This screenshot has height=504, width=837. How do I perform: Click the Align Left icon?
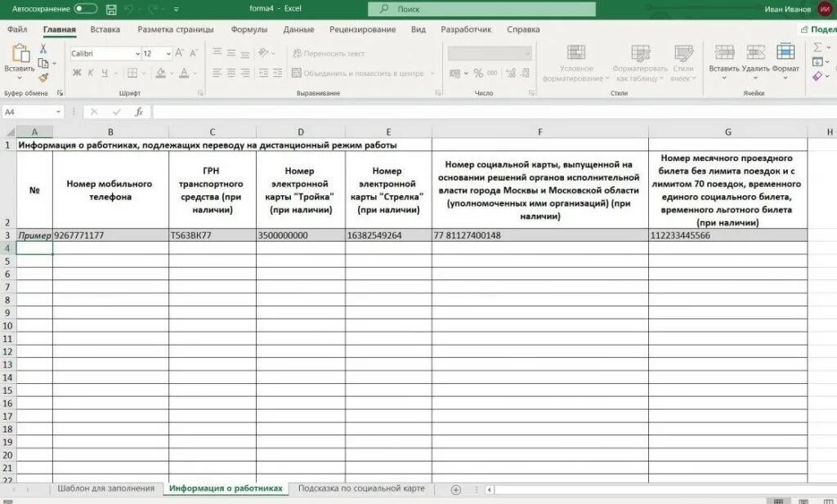pyautogui.click(x=217, y=73)
